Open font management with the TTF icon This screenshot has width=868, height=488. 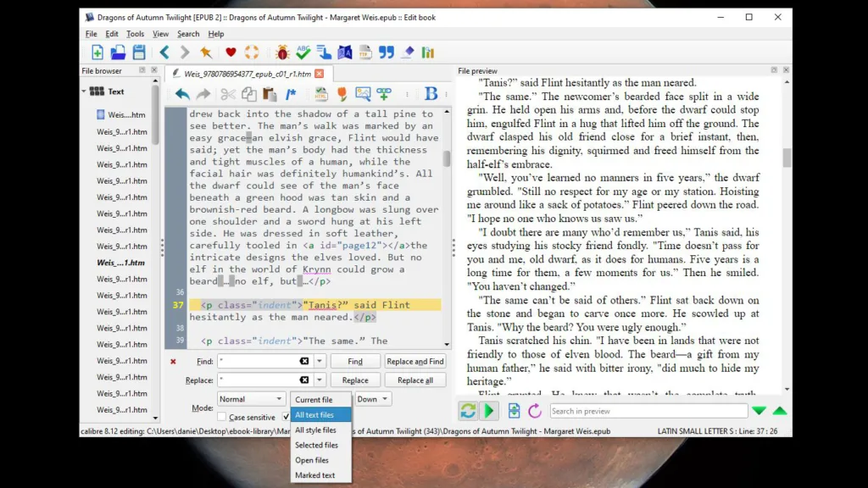(365, 52)
